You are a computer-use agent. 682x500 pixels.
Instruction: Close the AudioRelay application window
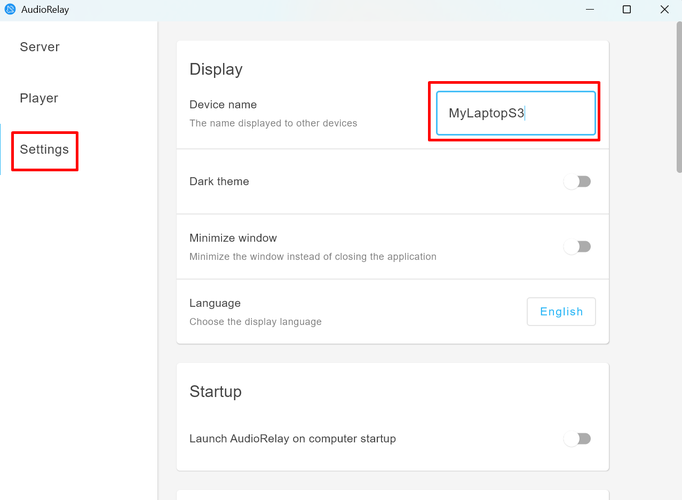pyautogui.click(x=665, y=10)
